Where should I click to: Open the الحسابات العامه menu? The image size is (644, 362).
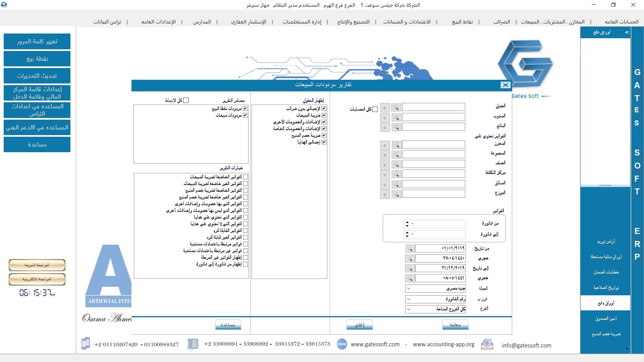622,22
